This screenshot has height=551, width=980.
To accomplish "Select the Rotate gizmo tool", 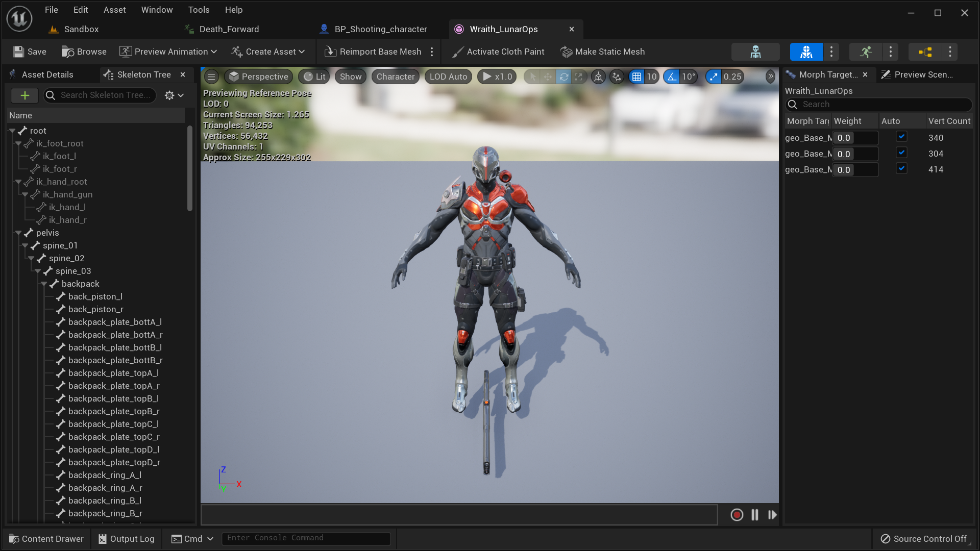I will pyautogui.click(x=563, y=77).
